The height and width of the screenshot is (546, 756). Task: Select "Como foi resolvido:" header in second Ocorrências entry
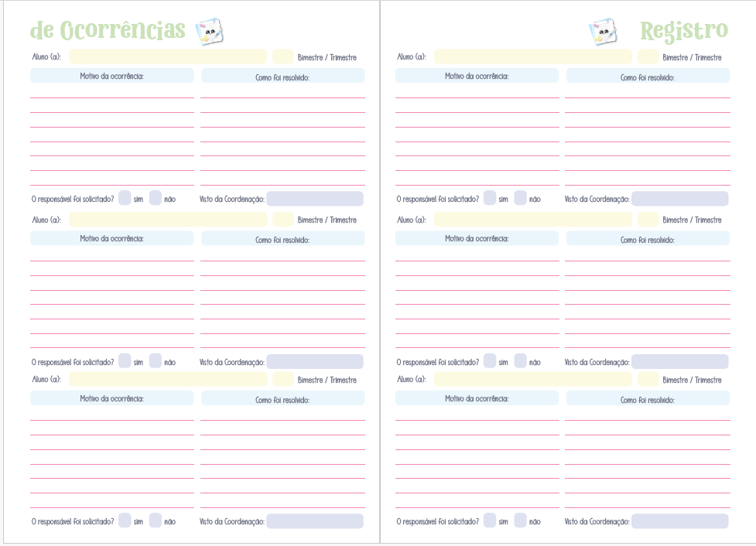[283, 238]
